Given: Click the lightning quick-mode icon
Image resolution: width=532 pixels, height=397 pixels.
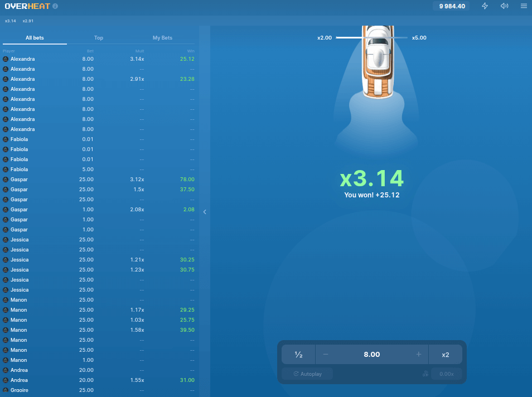Looking at the screenshot, I should pos(485,6).
